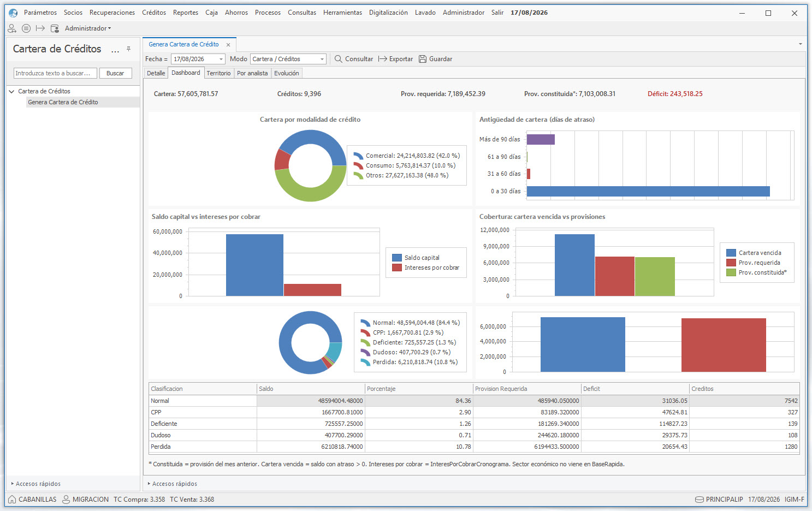Click the switch-user icon in the toolbar

coord(12,28)
